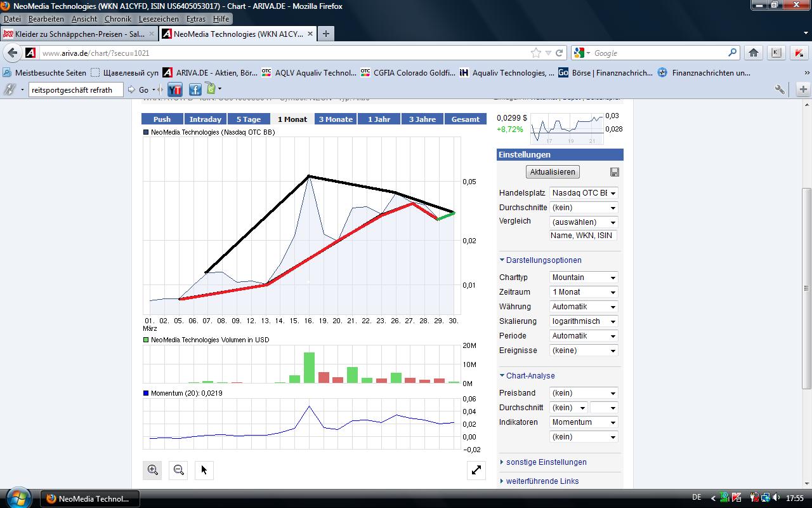Click the Go button in search toolbar
Image resolution: width=812 pixels, height=508 pixels.
click(x=139, y=90)
